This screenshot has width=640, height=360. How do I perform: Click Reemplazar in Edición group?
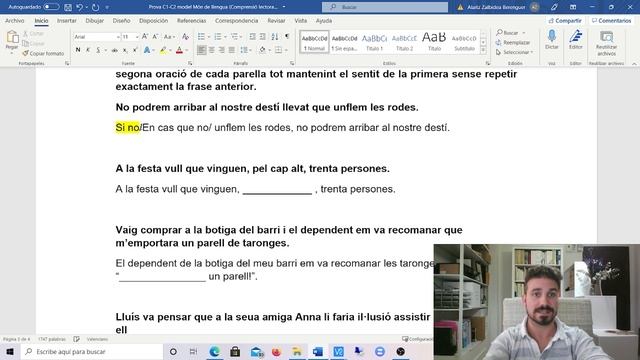coord(513,42)
